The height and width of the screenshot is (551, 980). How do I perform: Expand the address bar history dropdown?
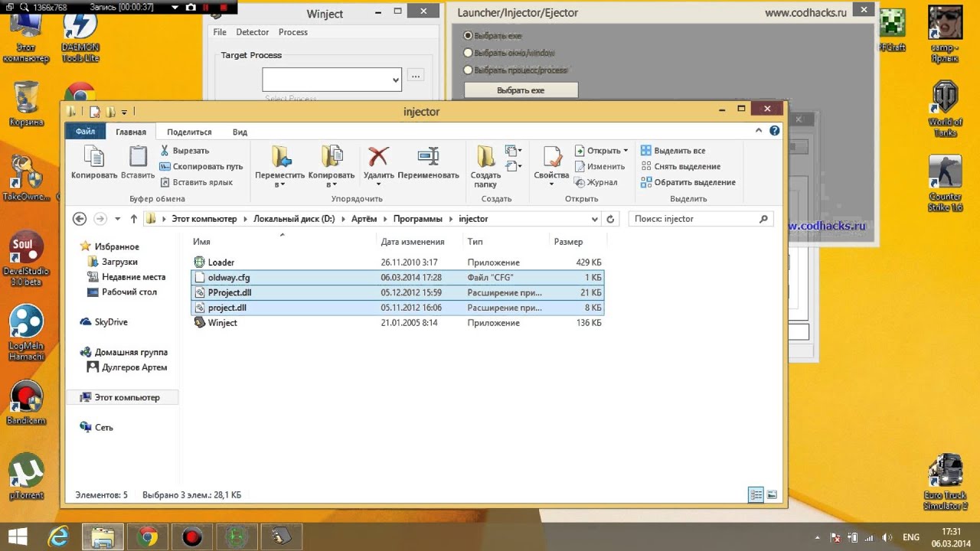[595, 219]
